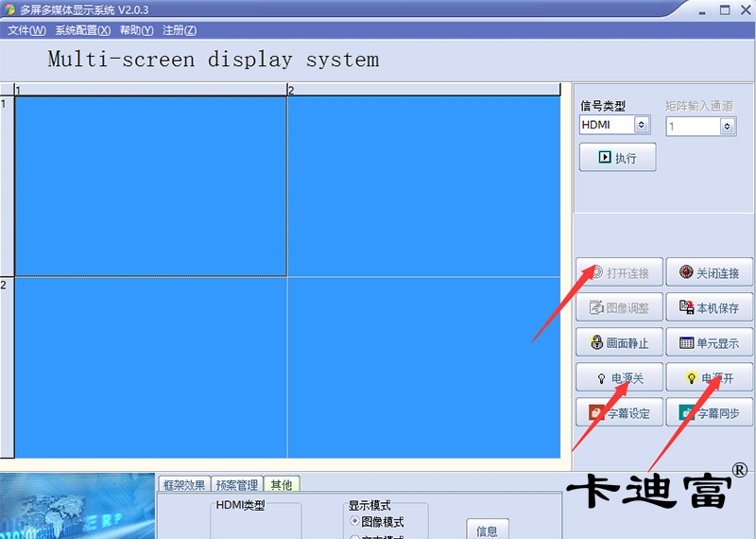
Task: Click row header 2 of the grid
Action: click(8, 368)
